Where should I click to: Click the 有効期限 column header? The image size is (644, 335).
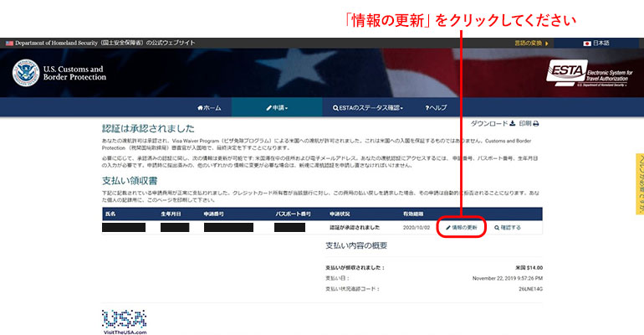413,214
